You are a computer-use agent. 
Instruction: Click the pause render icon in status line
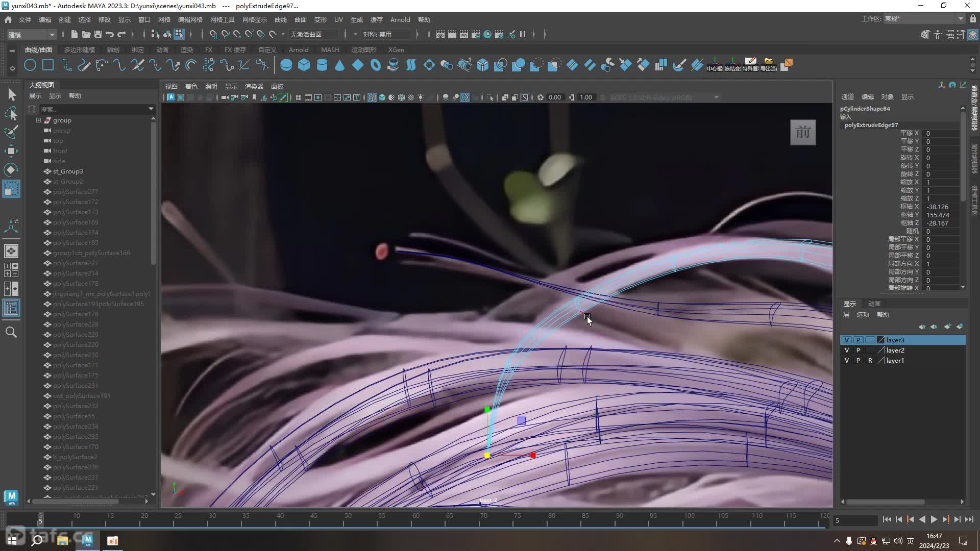tap(523, 34)
